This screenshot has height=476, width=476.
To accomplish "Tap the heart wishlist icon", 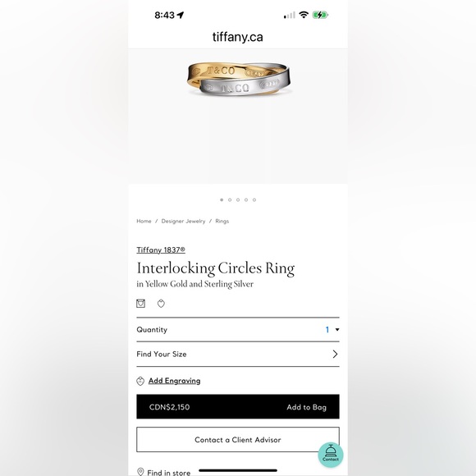I will [x=161, y=304].
